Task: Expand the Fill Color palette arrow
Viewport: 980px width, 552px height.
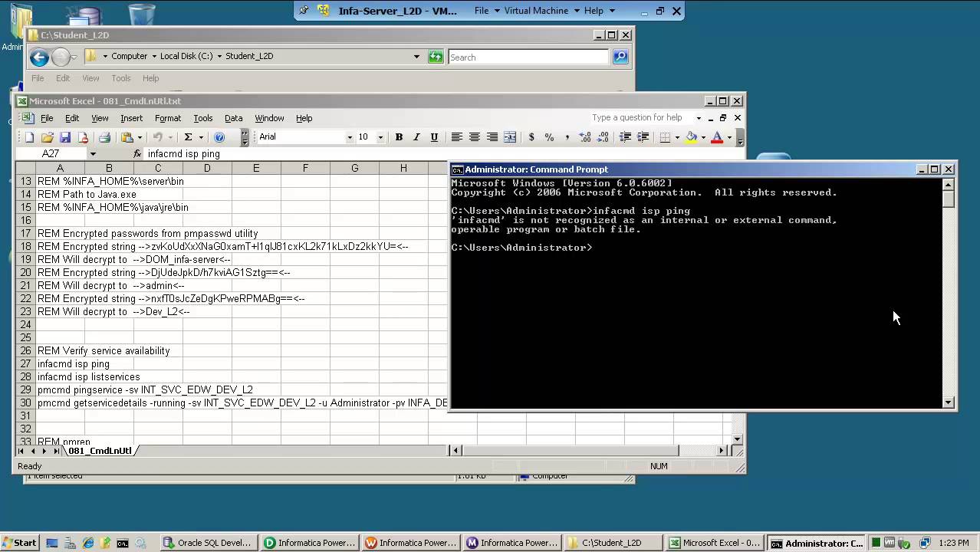Action: click(x=703, y=138)
